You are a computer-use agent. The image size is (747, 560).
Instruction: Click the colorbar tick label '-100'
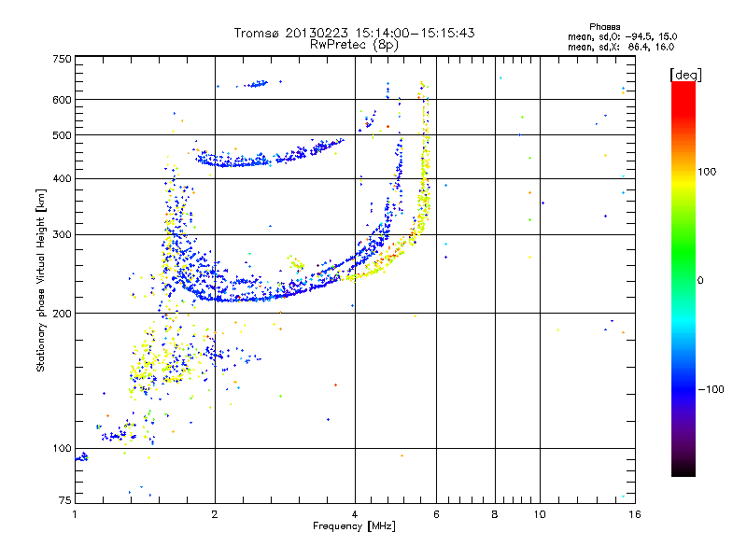pyautogui.click(x=711, y=389)
